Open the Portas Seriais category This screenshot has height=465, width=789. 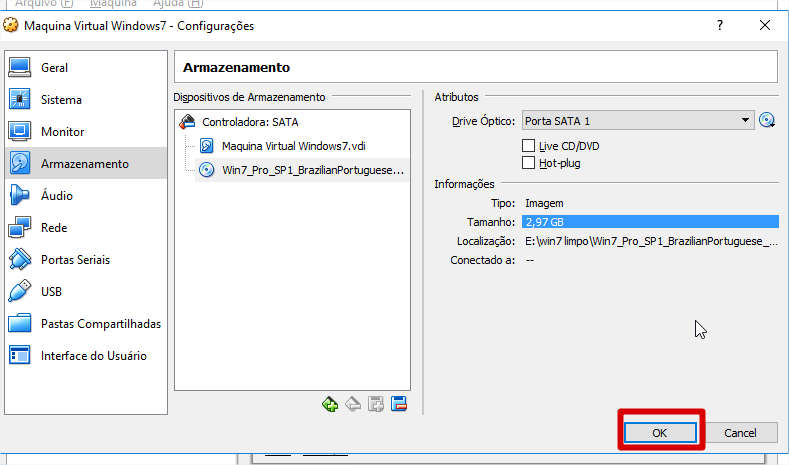click(x=86, y=260)
